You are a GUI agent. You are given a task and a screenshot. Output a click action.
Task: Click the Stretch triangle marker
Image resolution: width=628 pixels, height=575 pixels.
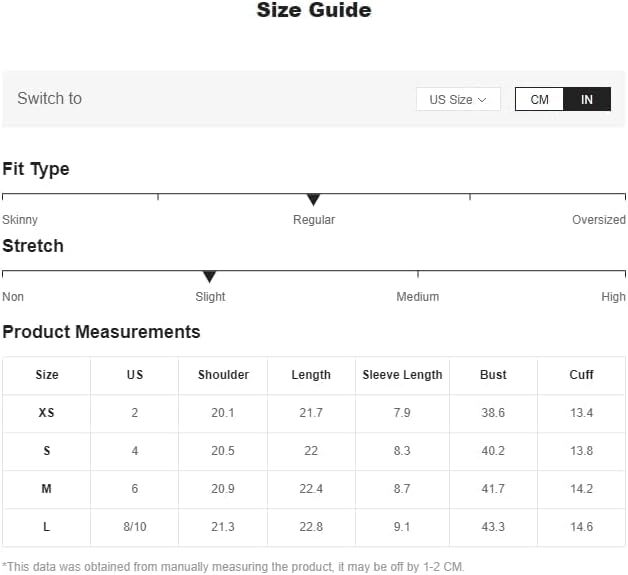tap(209, 277)
